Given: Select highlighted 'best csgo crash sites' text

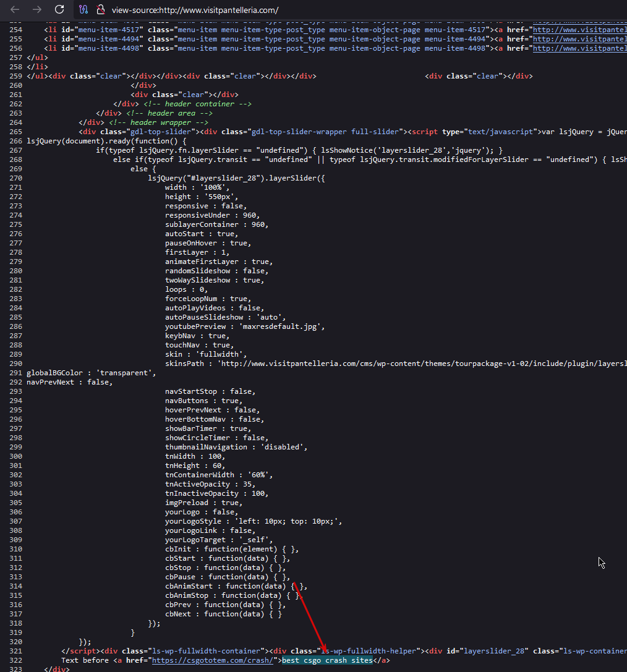Looking at the screenshot, I should pyautogui.click(x=327, y=660).
